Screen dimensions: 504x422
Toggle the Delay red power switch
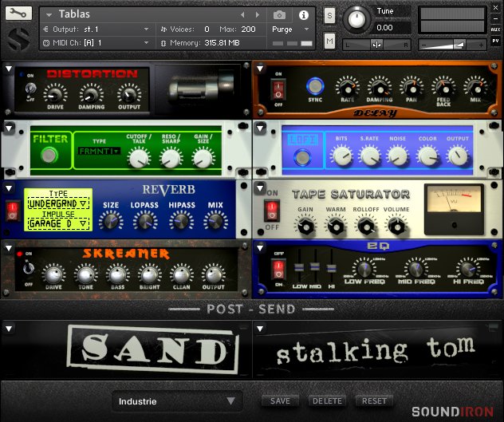278,89
